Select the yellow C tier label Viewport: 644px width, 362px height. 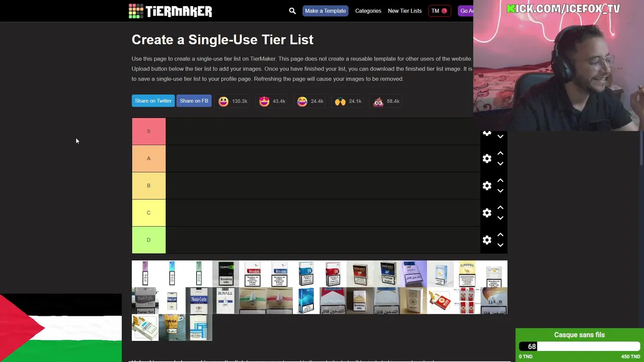click(x=148, y=213)
